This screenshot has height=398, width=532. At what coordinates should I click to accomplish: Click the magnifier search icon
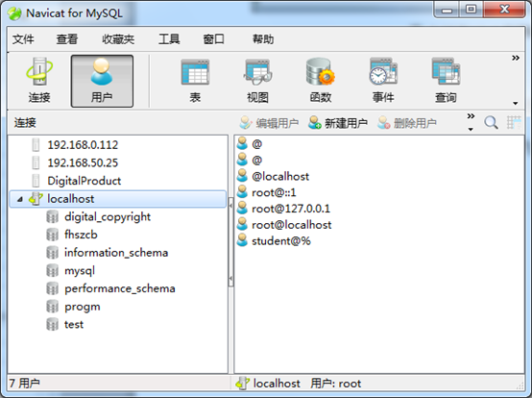(491, 123)
